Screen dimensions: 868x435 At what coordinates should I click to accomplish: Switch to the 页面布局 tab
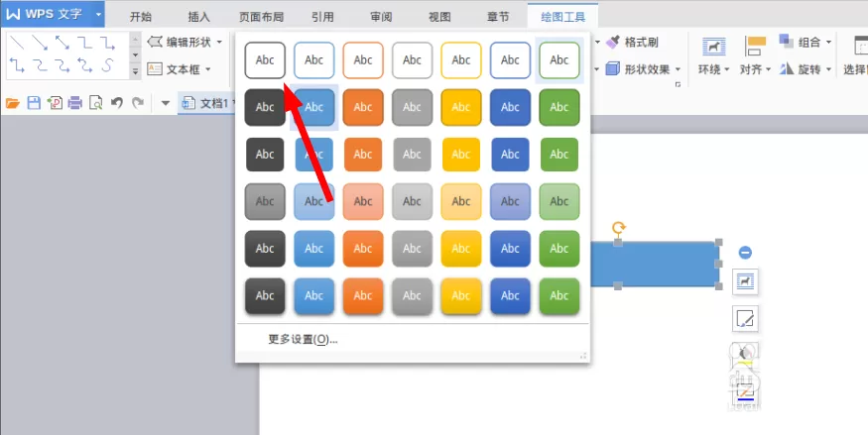pyautogui.click(x=261, y=17)
